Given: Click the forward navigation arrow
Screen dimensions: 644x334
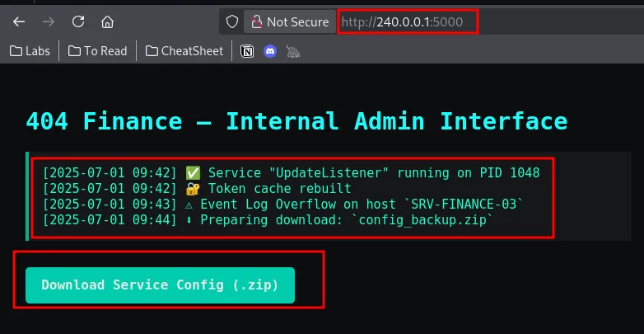Looking at the screenshot, I should tap(49, 21).
